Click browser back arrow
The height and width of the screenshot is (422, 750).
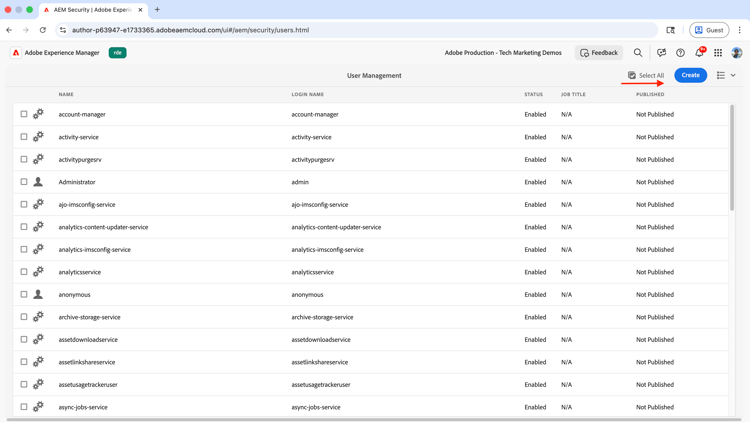(x=9, y=30)
